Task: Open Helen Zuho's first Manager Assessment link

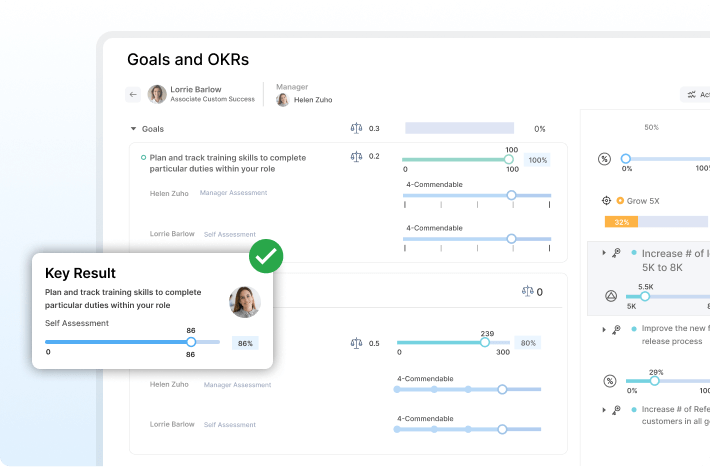Action: point(233,193)
